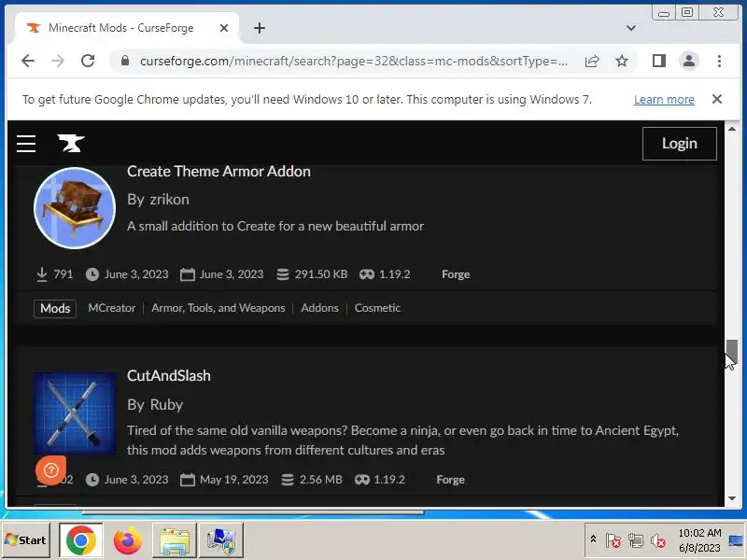Click the Chrome taskbar icon
Screen dimensions: 747x560
click(80, 540)
